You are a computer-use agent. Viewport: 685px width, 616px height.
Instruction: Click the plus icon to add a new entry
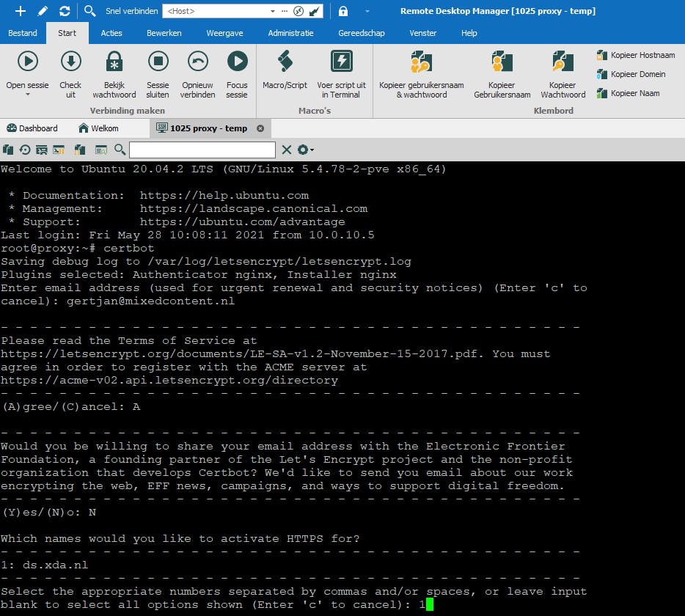click(x=20, y=11)
